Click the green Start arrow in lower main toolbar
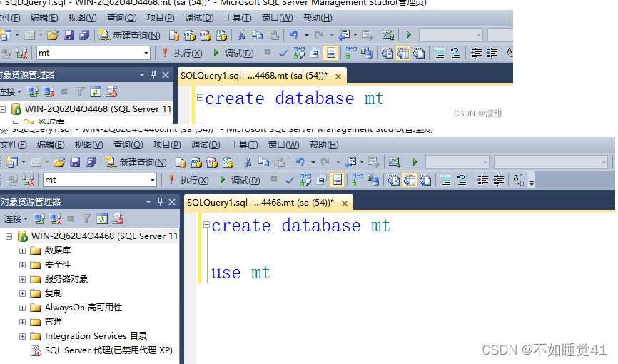The height and width of the screenshot is (364, 618). 415,162
